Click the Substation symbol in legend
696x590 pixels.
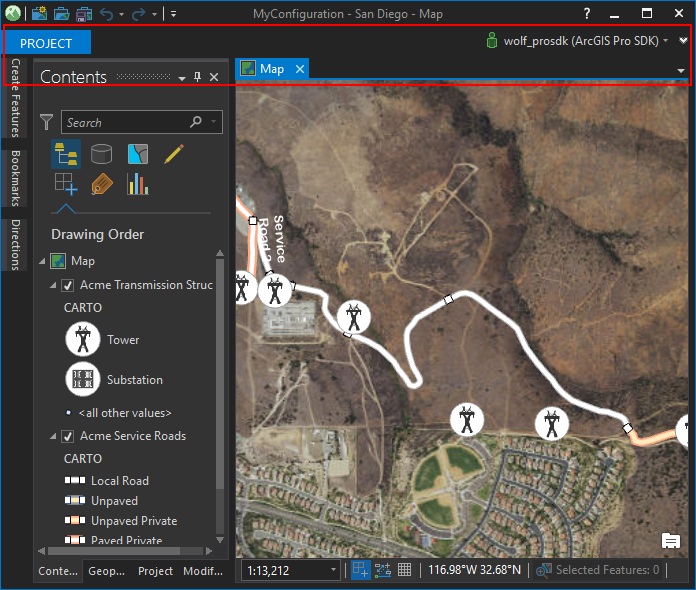click(83, 379)
